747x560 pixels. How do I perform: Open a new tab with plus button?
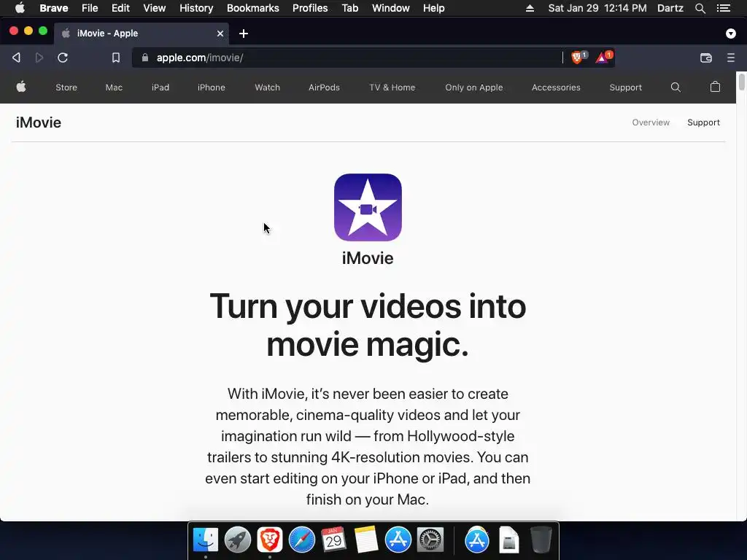[x=244, y=34]
